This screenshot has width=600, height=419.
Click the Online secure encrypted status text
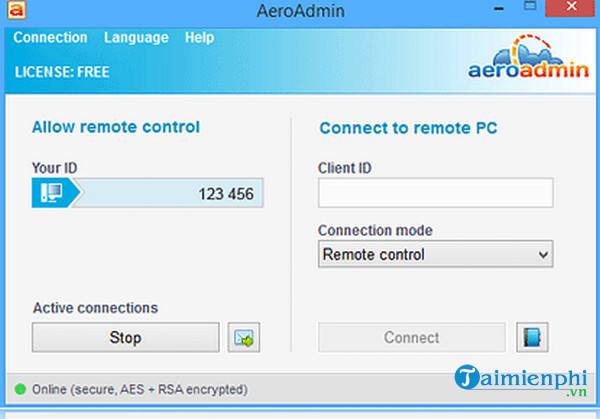point(140,390)
